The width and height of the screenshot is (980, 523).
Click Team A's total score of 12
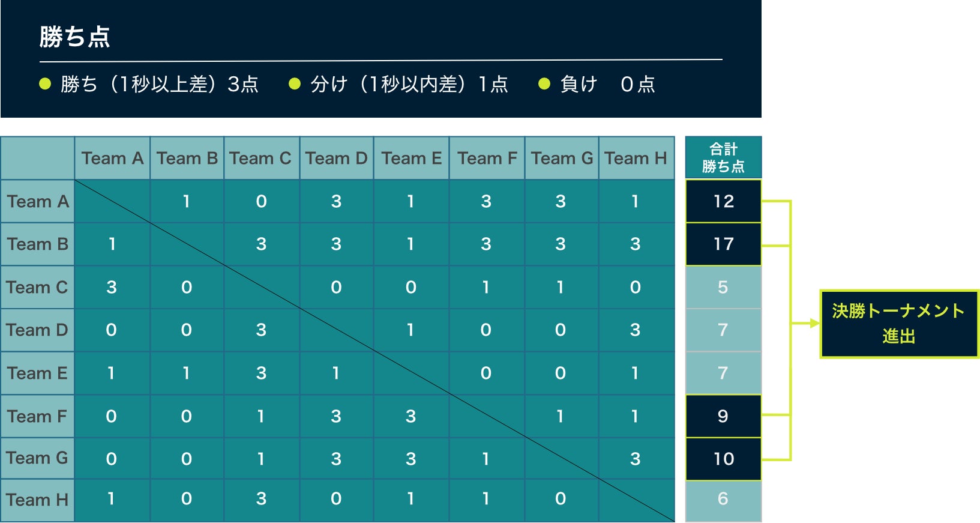(723, 201)
